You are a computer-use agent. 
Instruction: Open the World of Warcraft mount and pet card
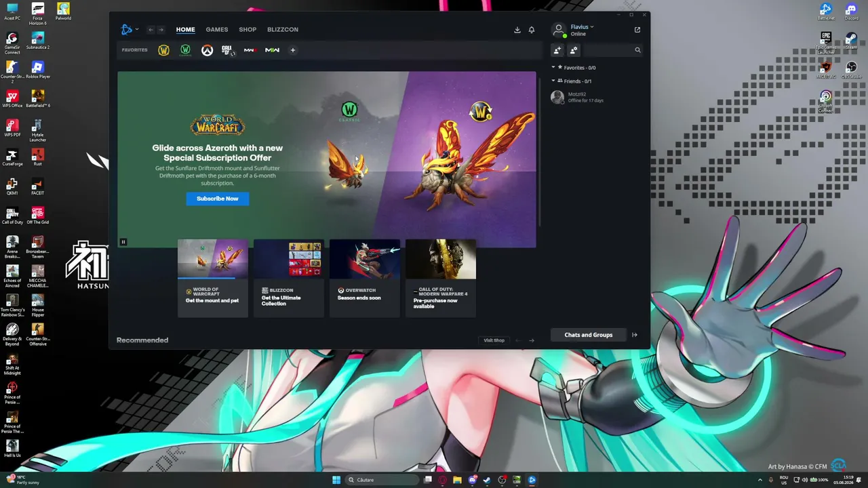(x=213, y=278)
